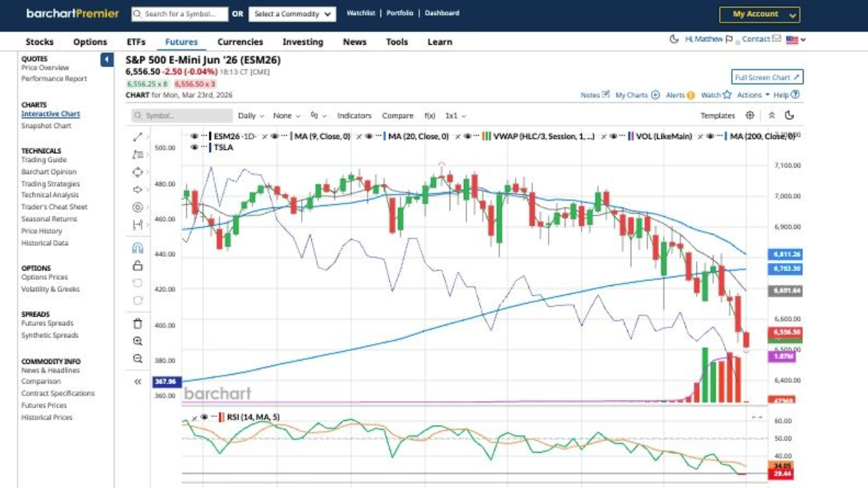The width and height of the screenshot is (868, 488).
Task: Hide the MA (20, Close, 0) study
Action: pos(369,136)
